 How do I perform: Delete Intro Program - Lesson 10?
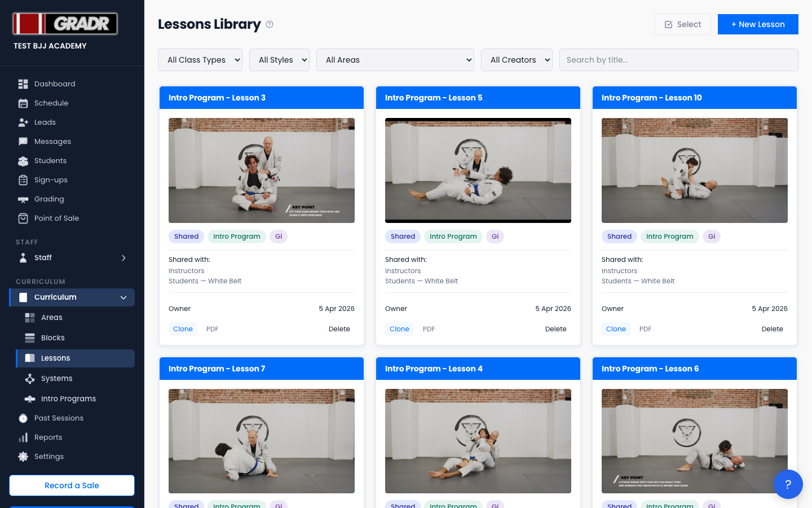[773, 329]
